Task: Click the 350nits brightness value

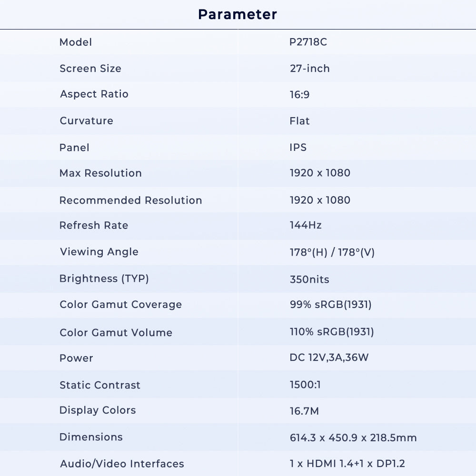Action: click(x=309, y=279)
